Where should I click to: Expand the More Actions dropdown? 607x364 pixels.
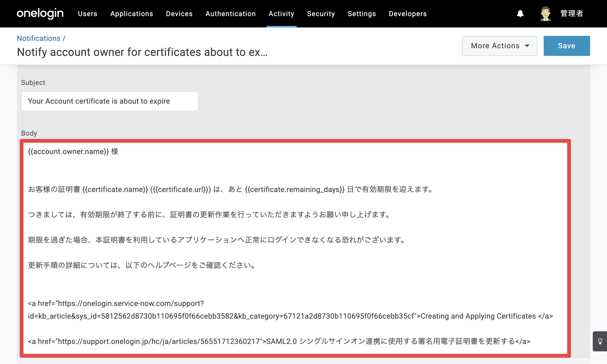point(500,46)
